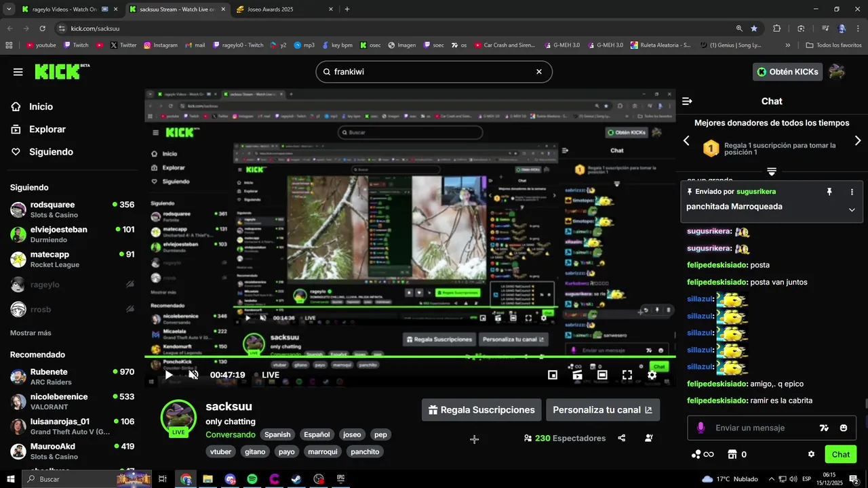Open MaurooAkd Slots & Casino channel
Image resolution: width=868 pixels, height=488 pixels.
tap(72, 451)
